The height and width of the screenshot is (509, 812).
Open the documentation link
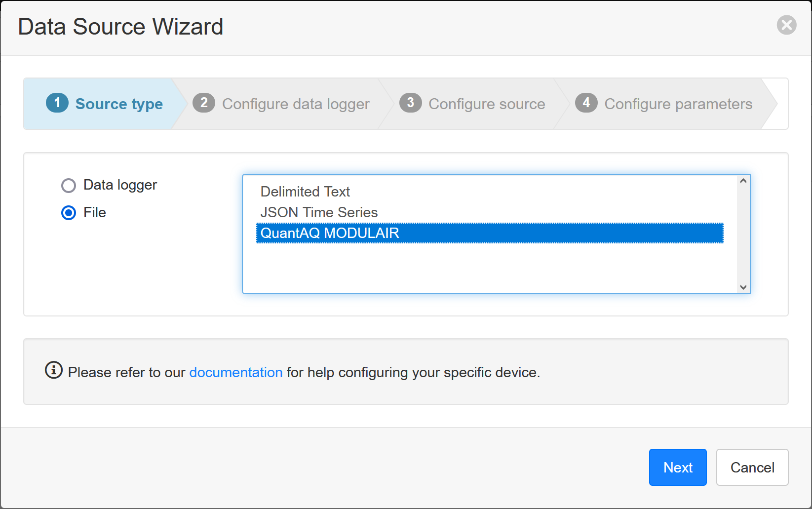pos(236,372)
